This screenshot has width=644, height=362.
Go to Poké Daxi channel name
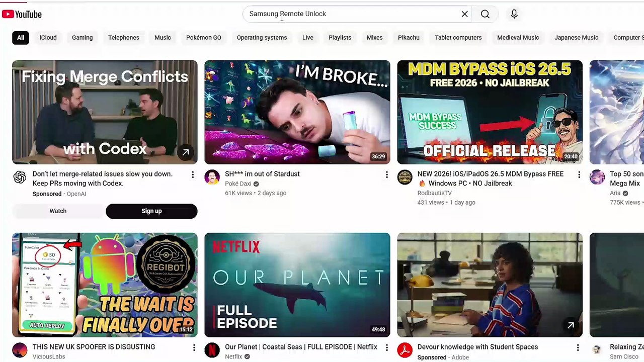(x=238, y=184)
